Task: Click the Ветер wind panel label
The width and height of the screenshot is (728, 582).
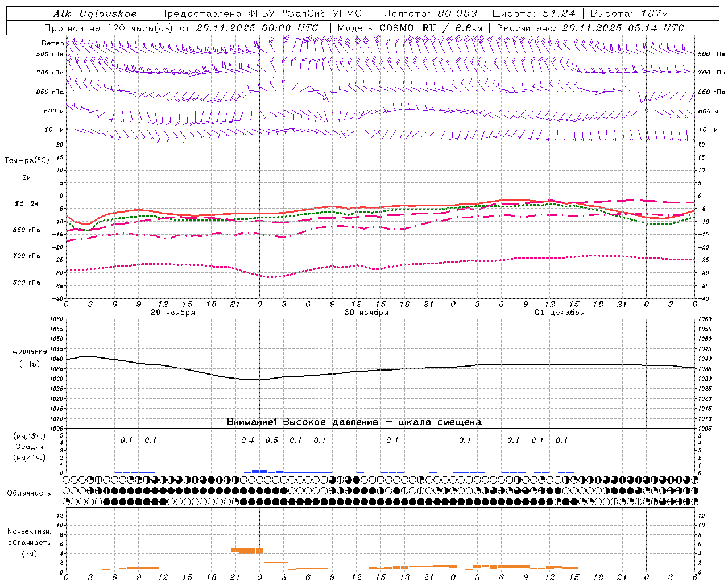Action: click(52, 43)
